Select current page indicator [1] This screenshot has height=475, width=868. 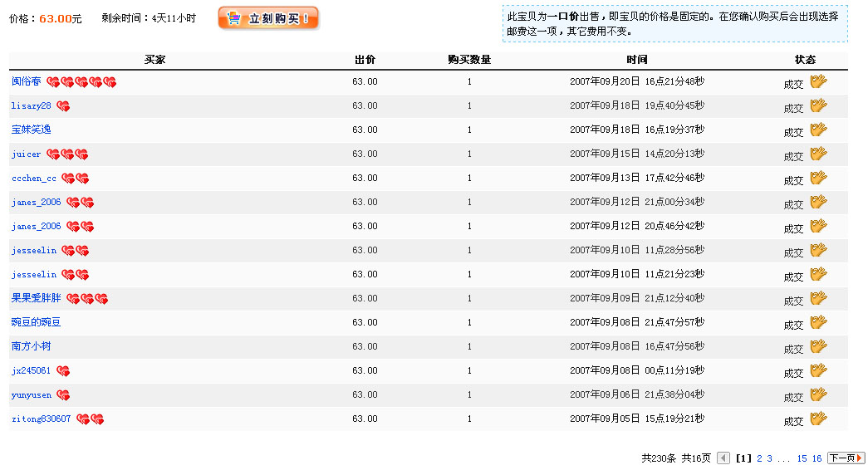743,458
